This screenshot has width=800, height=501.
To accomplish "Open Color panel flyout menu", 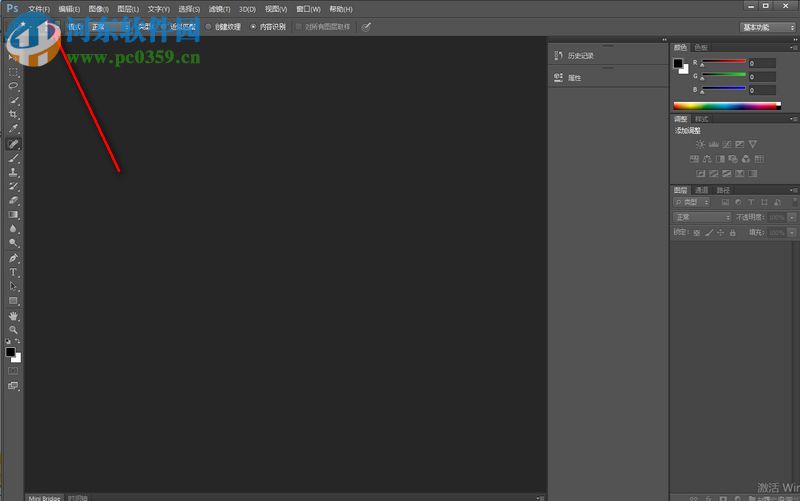I will click(794, 47).
